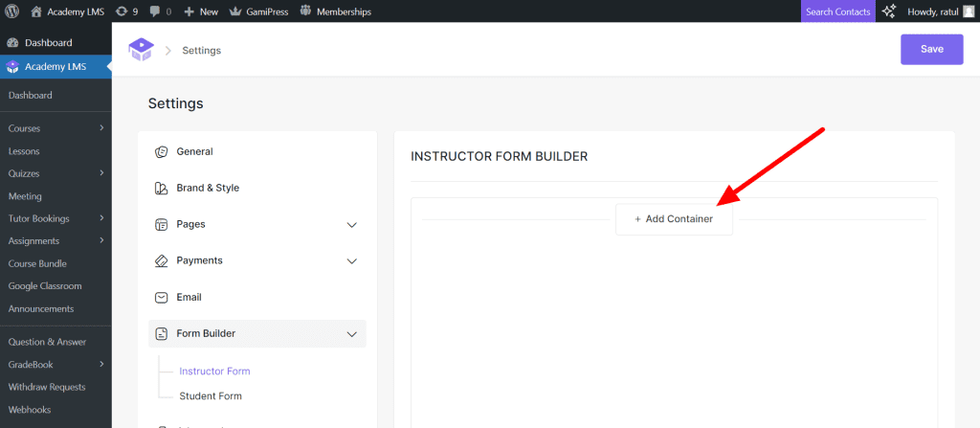Open GamiPress in the admin bar
Screen dimensions: 980x428
point(258,11)
